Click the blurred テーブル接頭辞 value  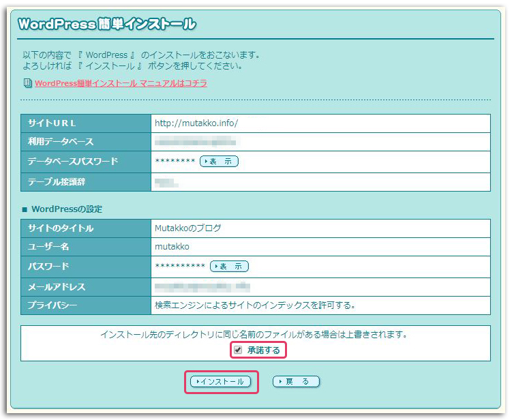[166, 182]
